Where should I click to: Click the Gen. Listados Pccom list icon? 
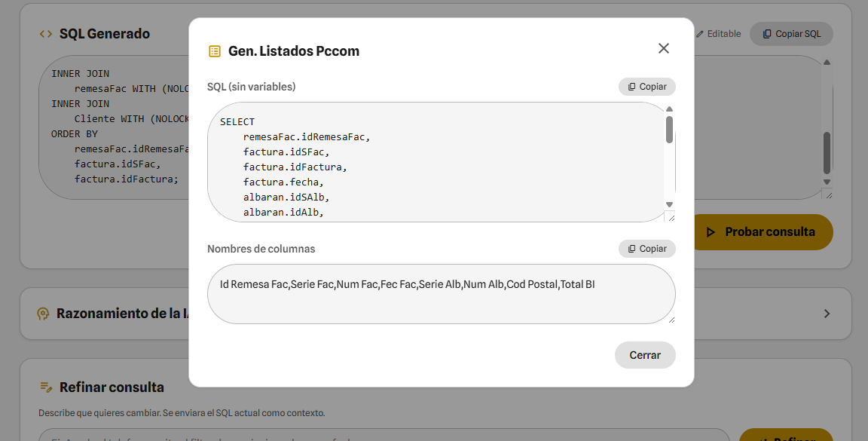pos(214,51)
